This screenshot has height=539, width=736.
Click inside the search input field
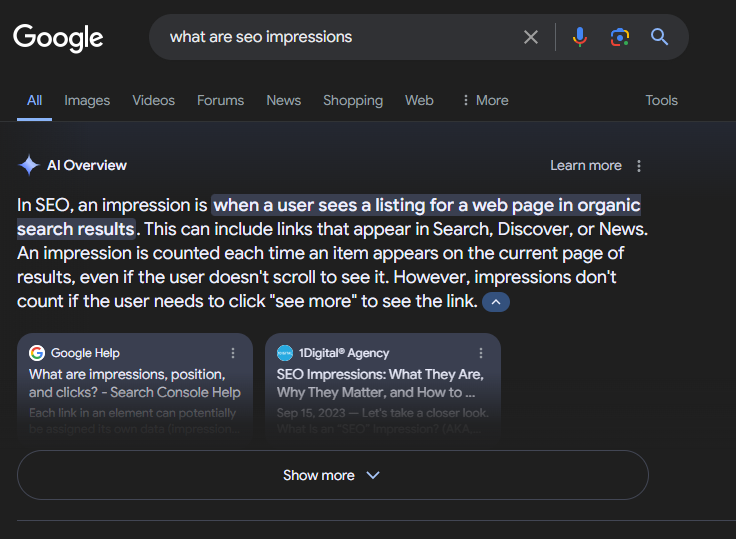(330, 37)
